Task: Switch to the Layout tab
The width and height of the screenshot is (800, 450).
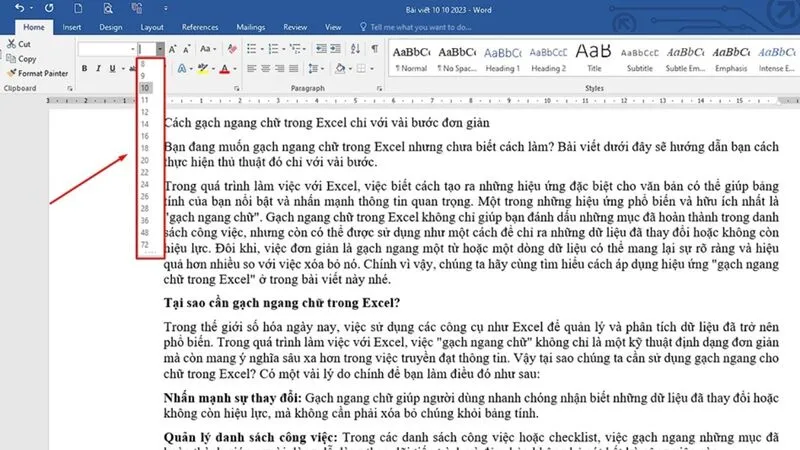Action: point(152,27)
